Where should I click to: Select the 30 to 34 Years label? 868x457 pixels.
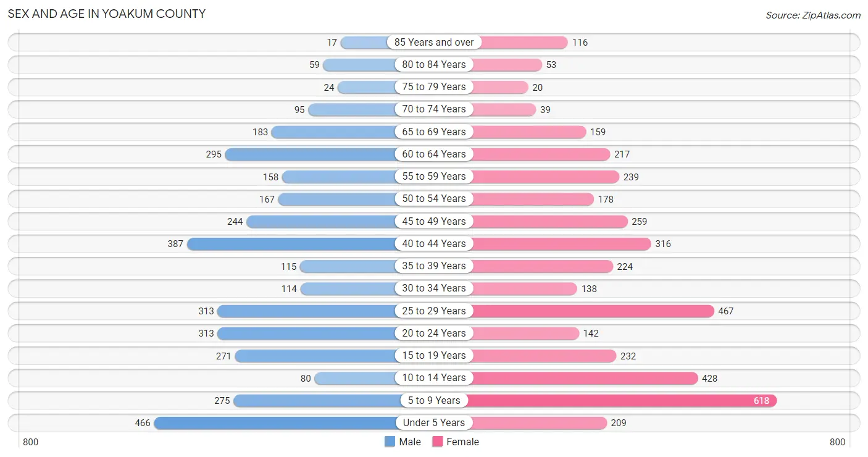tap(434, 288)
